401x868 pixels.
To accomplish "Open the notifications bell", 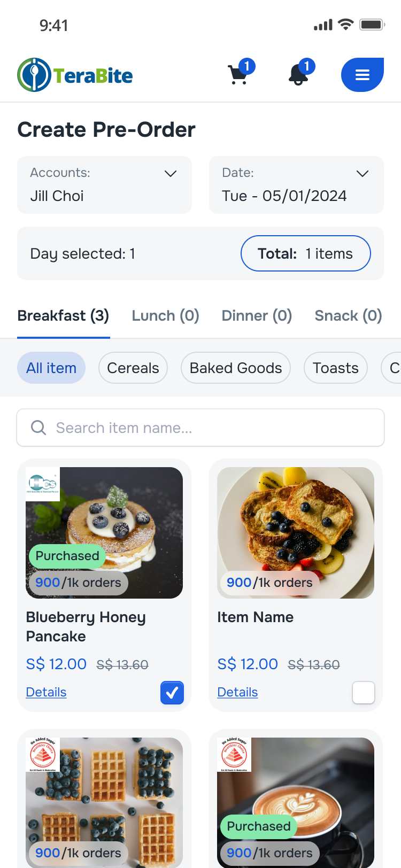I will (x=298, y=75).
